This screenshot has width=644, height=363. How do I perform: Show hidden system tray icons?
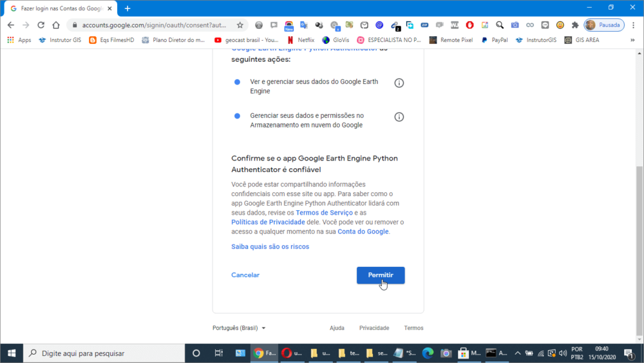518,353
